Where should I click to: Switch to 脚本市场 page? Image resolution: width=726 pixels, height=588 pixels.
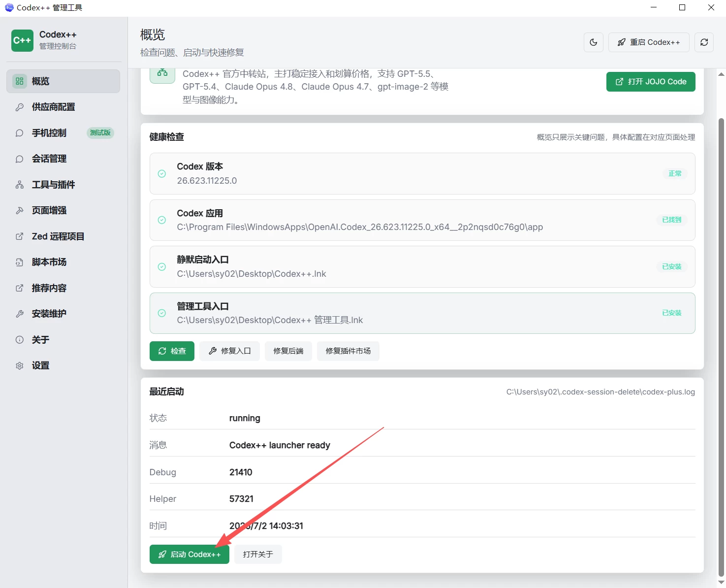(63, 262)
